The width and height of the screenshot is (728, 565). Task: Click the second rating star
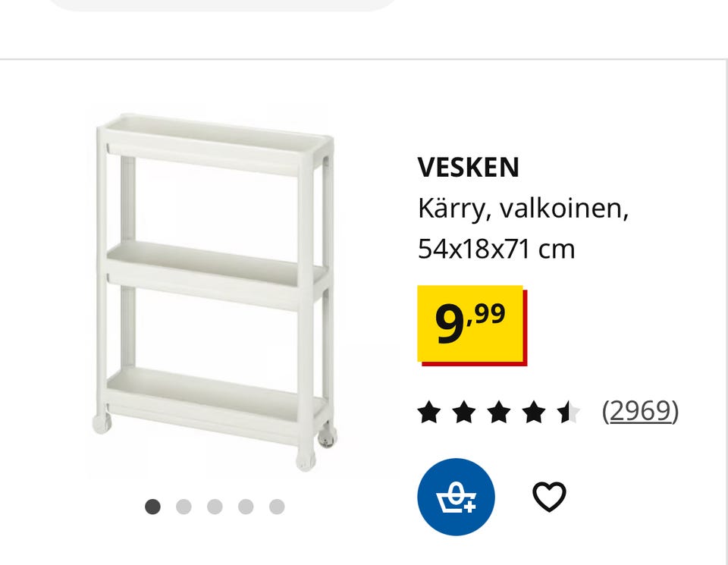(x=463, y=413)
